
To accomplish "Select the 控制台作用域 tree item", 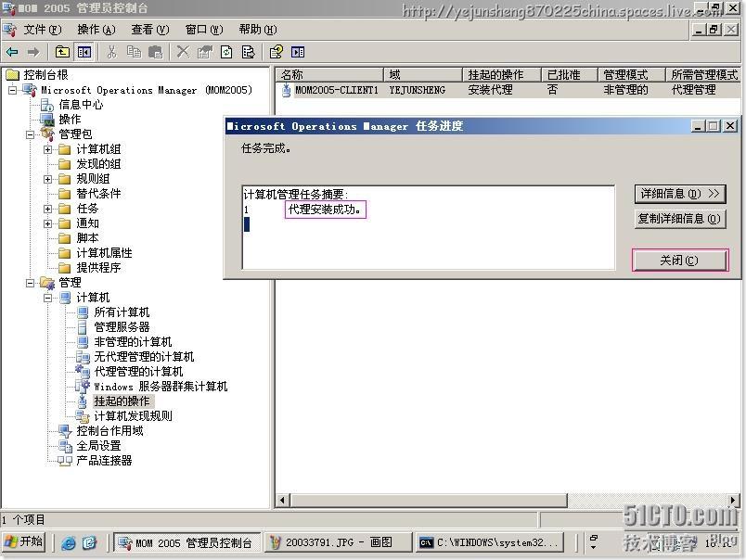I will point(109,431).
